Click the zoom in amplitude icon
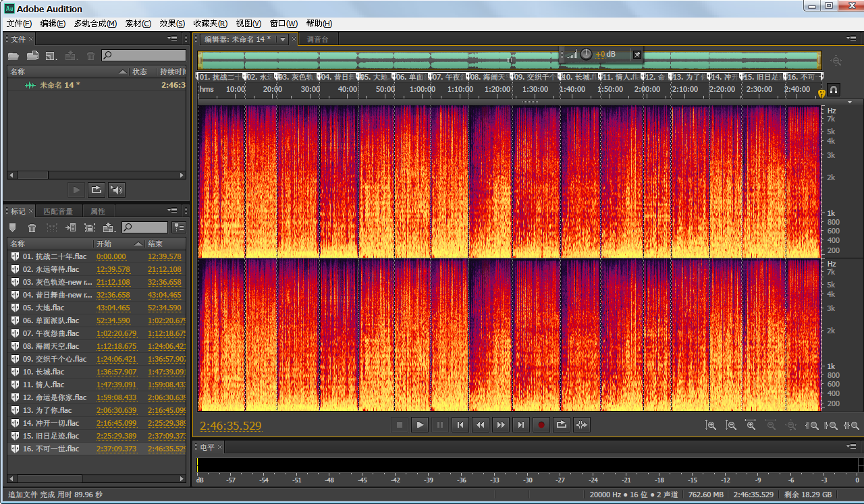 [x=710, y=426]
